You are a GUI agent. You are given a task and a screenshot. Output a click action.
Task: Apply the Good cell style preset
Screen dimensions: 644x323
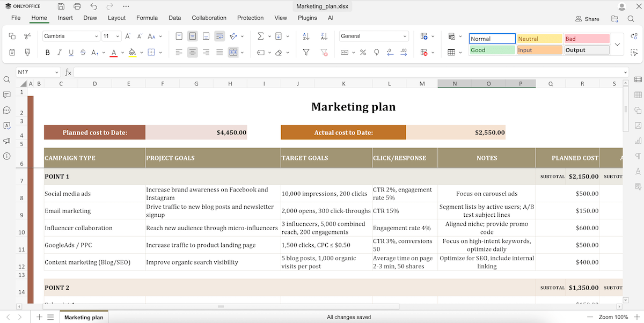(x=492, y=49)
